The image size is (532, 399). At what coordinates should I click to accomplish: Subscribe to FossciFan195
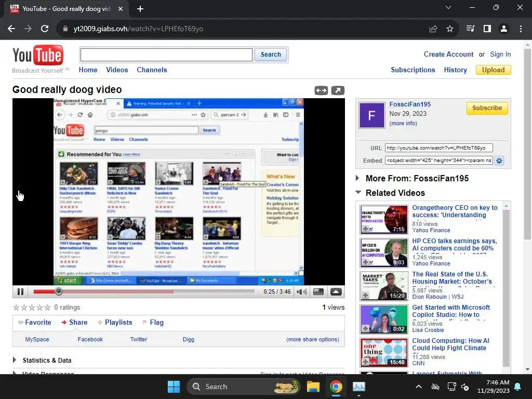point(487,108)
